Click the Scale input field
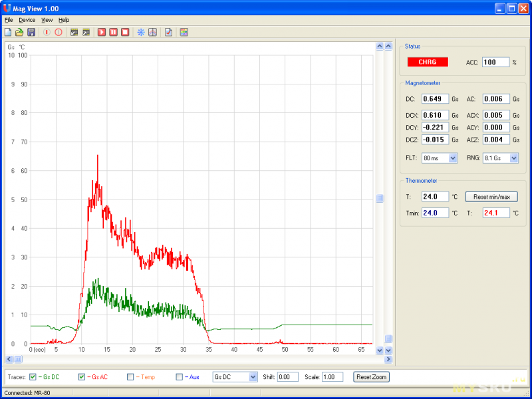This screenshot has height=399, width=532. (x=332, y=377)
